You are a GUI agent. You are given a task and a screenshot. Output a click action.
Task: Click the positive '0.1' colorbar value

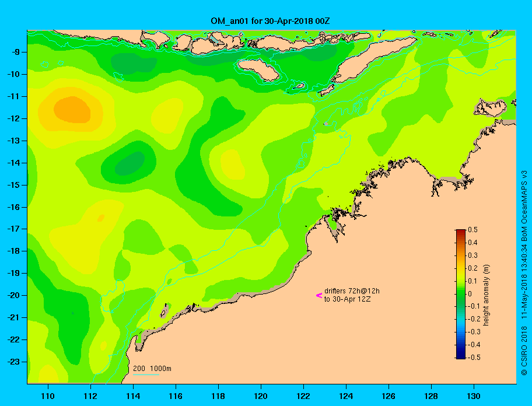[x=473, y=281]
